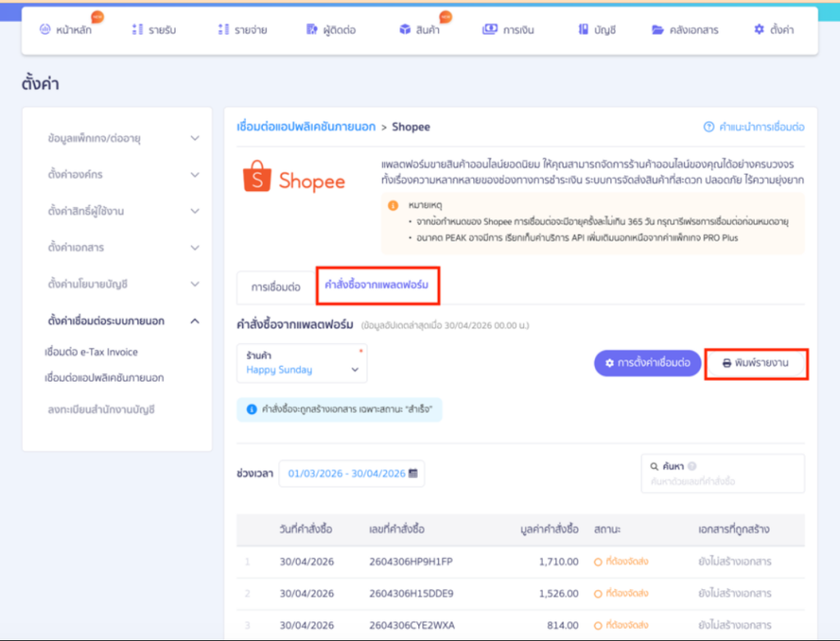840x641 pixels.
Task: Open the หน้าหลัก home menu icon
Action: (x=46, y=30)
